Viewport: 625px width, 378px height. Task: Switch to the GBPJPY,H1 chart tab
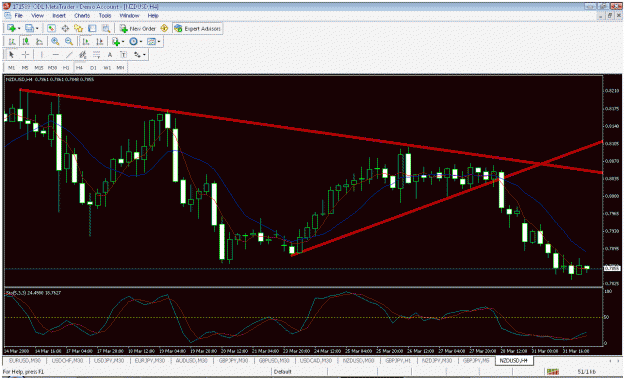[398, 360]
